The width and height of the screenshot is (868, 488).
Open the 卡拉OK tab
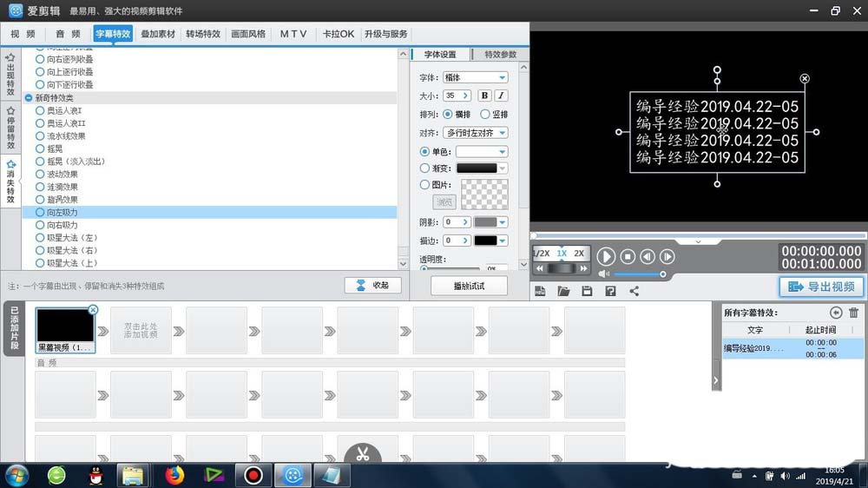pyautogui.click(x=339, y=34)
